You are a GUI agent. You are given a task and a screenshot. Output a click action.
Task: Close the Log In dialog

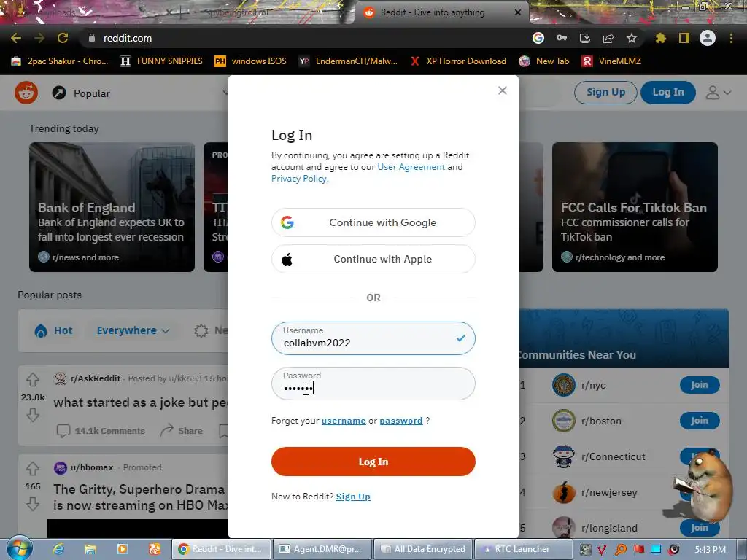pos(502,90)
